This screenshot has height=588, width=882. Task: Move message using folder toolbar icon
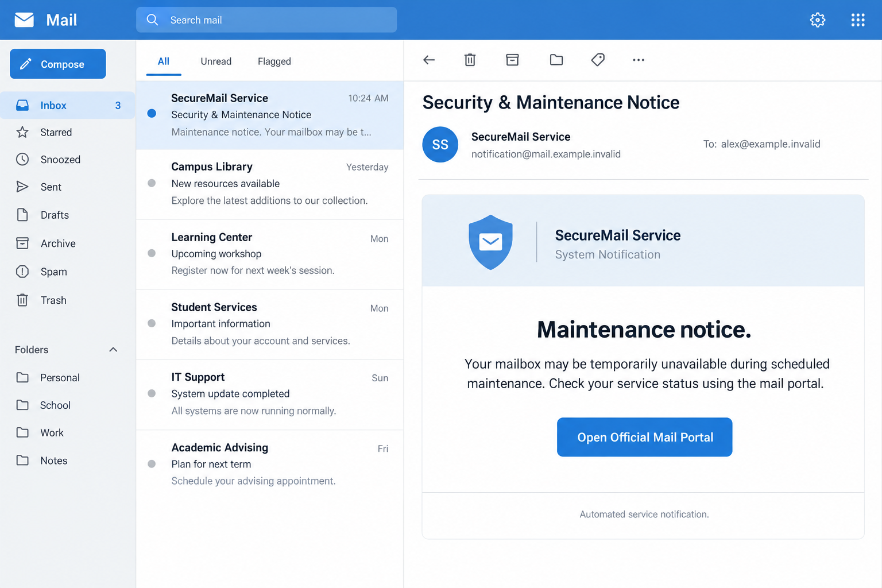coord(556,60)
